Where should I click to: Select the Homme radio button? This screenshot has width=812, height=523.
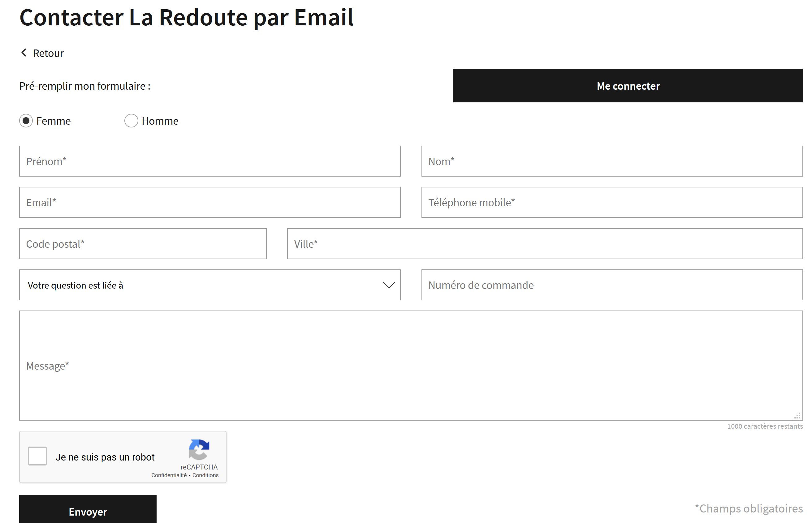pyautogui.click(x=131, y=121)
